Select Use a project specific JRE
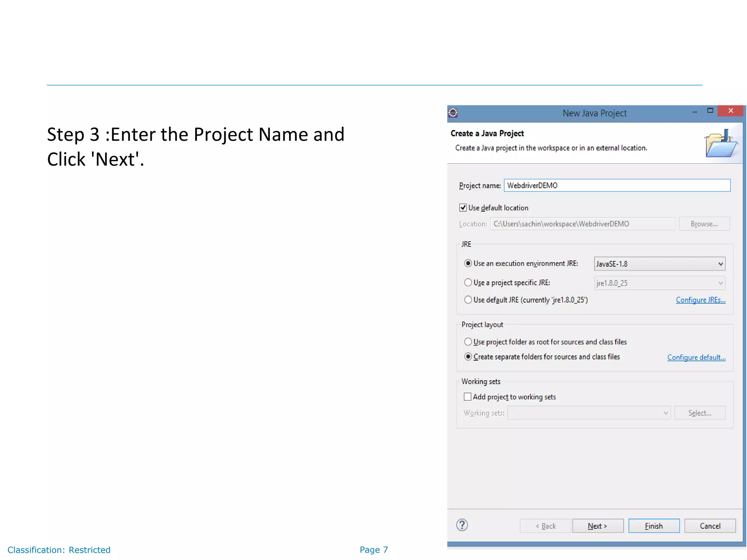 click(468, 283)
